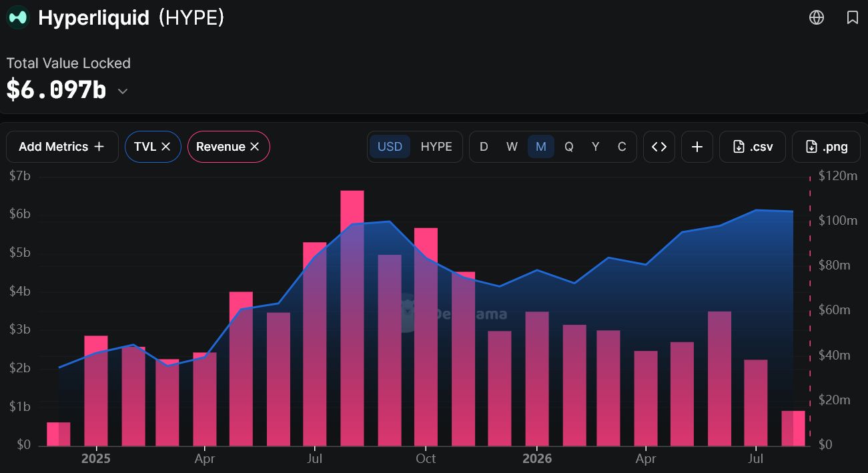Viewport: 868px width, 473px height.
Task: Open the Add Metrics menu
Action: click(x=62, y=147)
